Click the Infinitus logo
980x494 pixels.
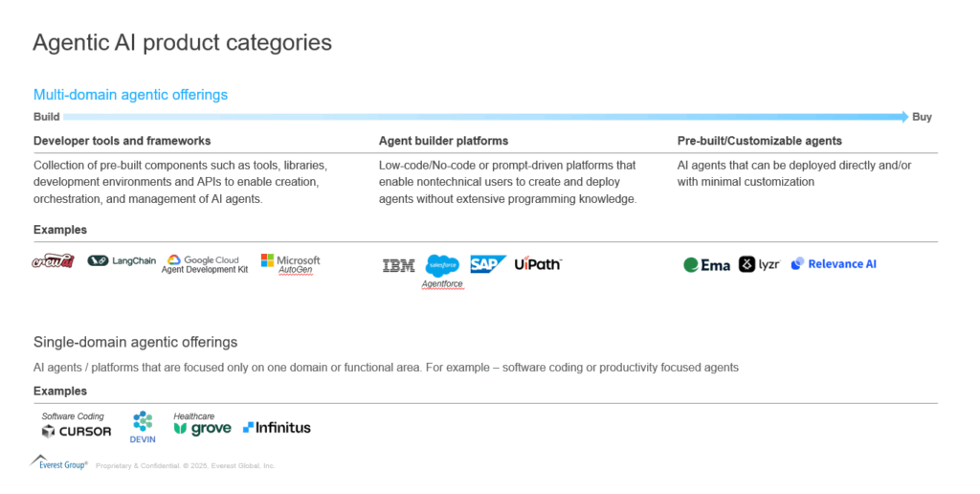click(277, 428)
